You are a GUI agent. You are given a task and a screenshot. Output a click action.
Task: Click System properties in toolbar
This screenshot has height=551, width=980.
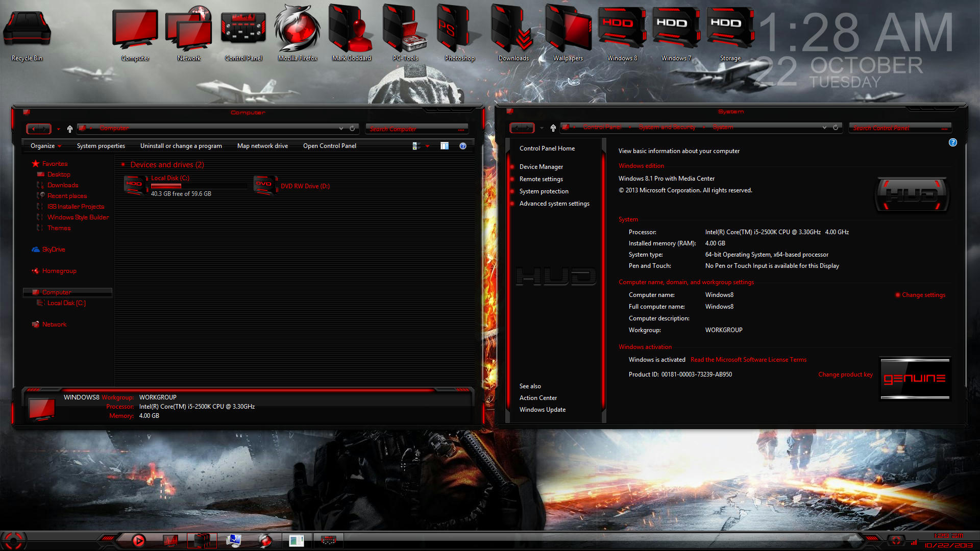101,146
